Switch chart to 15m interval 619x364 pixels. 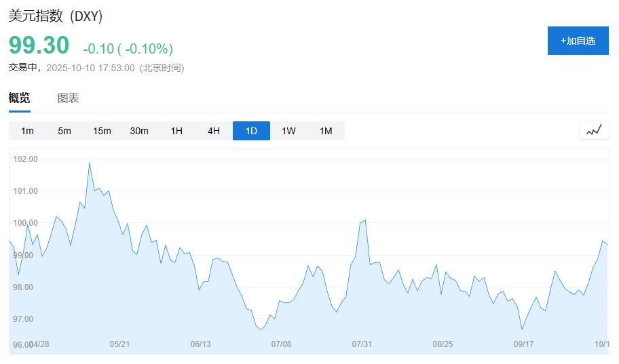click(x=102, y=131)
